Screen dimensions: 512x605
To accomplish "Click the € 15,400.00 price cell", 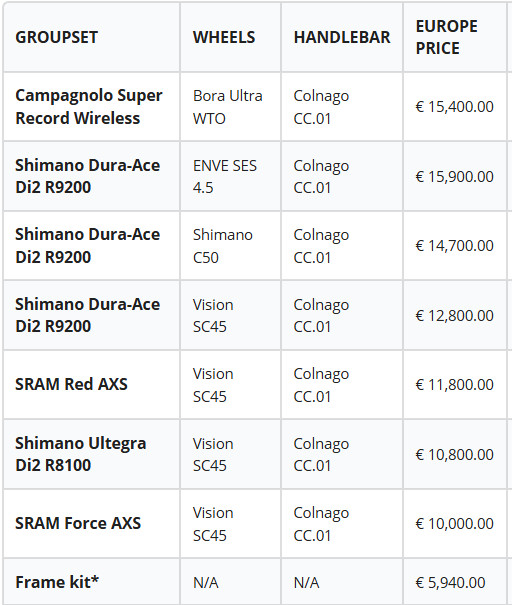I will (x=455, y=107).
